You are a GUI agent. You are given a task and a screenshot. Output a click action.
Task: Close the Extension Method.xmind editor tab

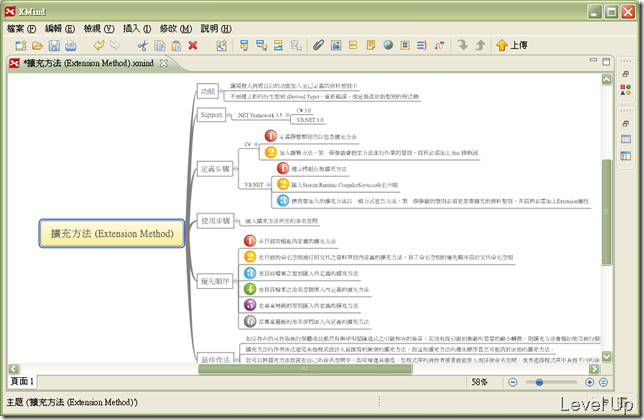[x=163, y=63]
